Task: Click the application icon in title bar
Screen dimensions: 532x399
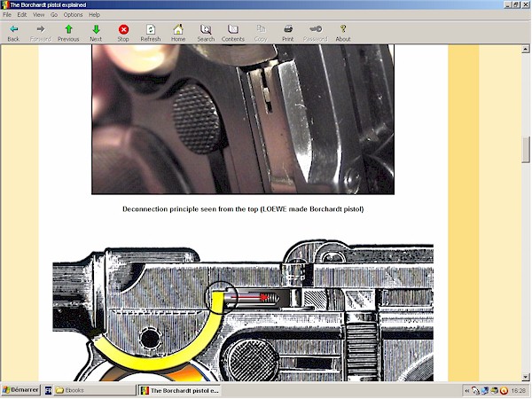Action: pyautogui.click(x=4, y=4)
